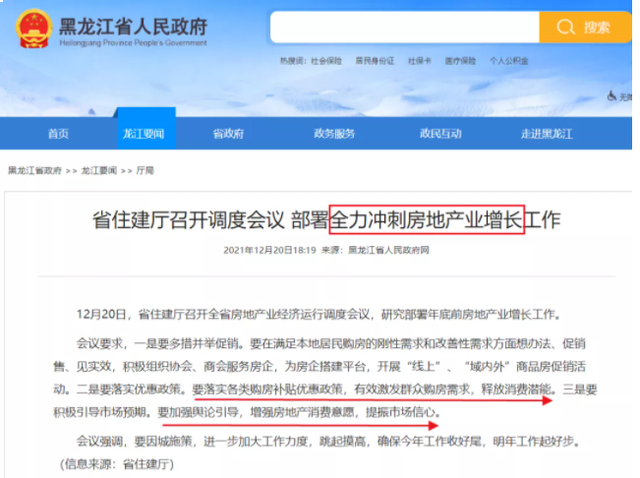
Task: Click the paragraph starting 12月20日，省住建厅
Action: pyautogui.click(x=320, y=314)
